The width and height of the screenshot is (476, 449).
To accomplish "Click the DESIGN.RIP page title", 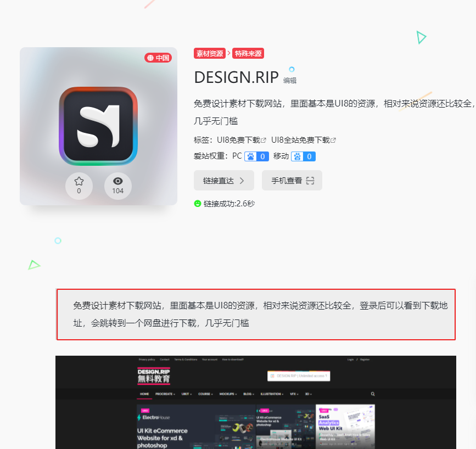I will [236, 77].
